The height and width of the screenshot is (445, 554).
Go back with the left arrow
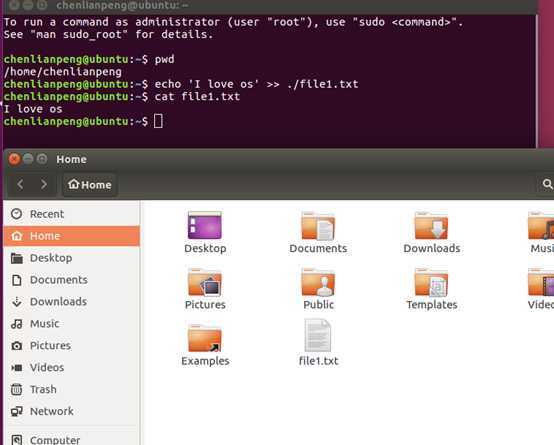pos(20,184)
